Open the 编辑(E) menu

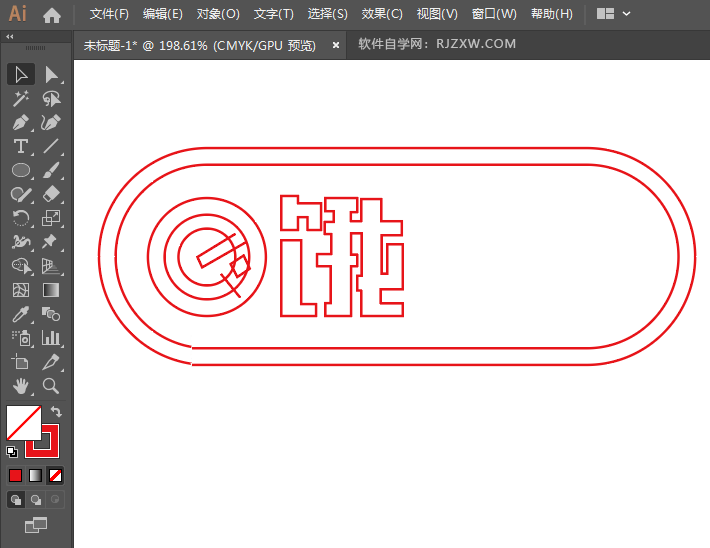tap(163, 14)
